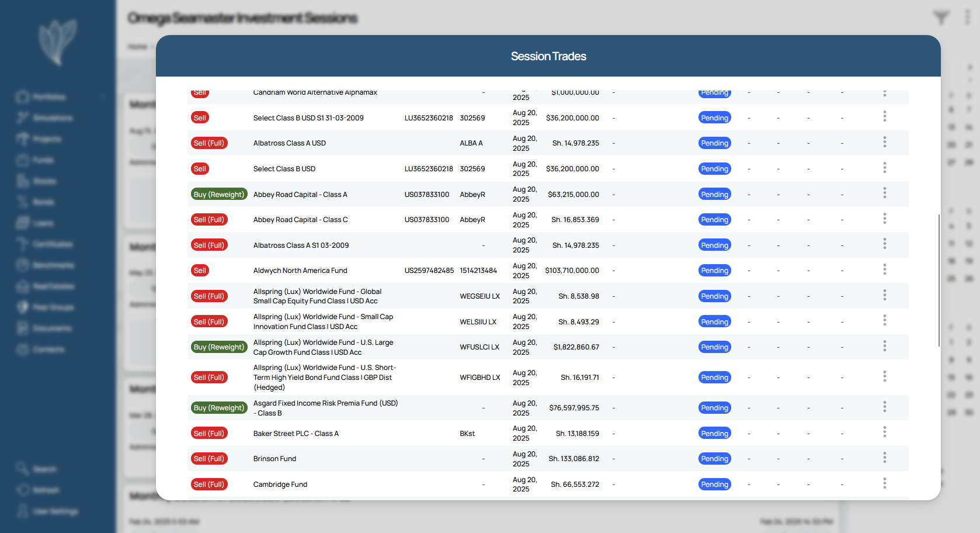Open row actions for Albatross Class A USD
The image size is (980, 533).
(884, 142)
